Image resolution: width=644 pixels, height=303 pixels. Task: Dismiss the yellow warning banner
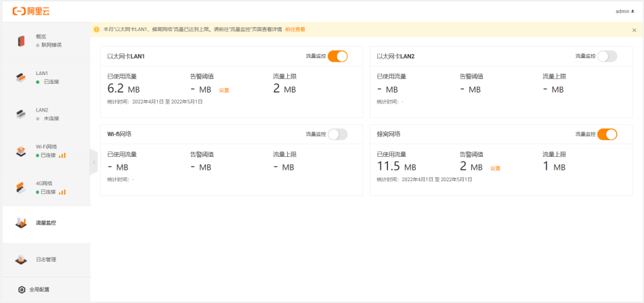[634, 30]
